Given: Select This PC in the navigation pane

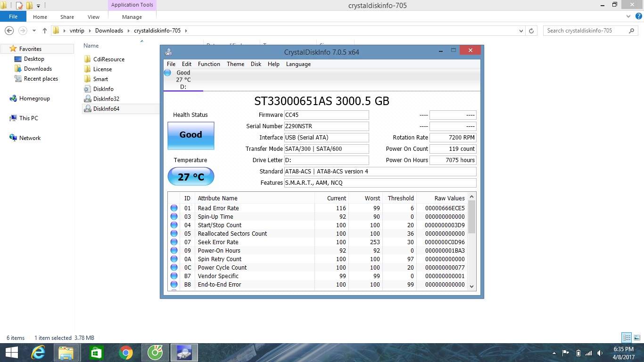Looking at the screenshot, I should (x=28, y=118).
